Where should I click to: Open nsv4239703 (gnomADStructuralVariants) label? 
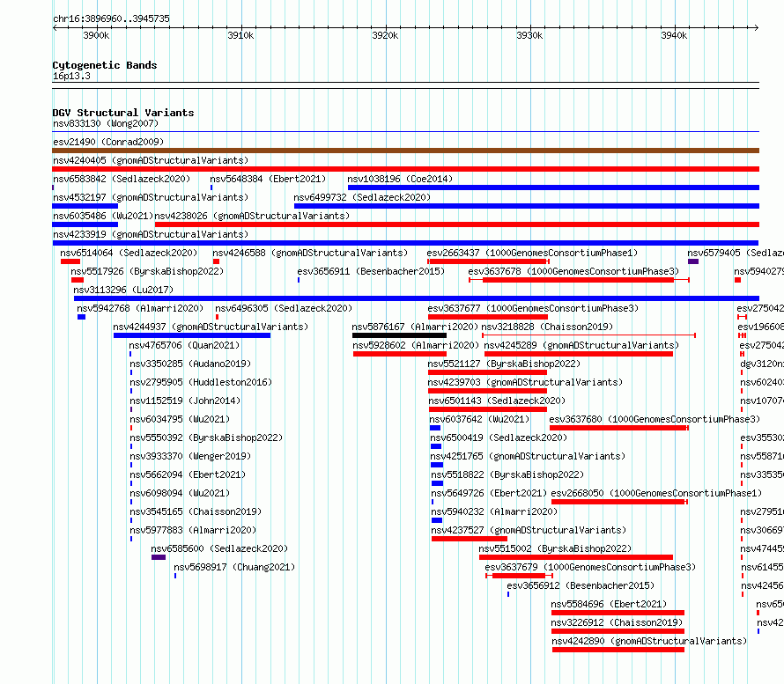(525, 382)
